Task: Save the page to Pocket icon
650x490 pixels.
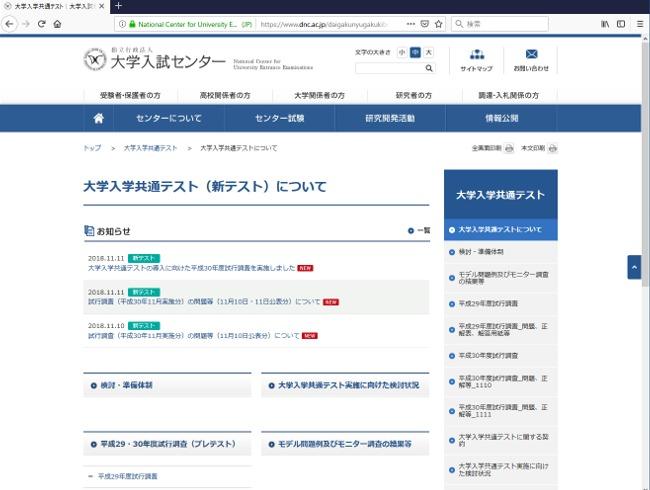Action: pos(424,24)
